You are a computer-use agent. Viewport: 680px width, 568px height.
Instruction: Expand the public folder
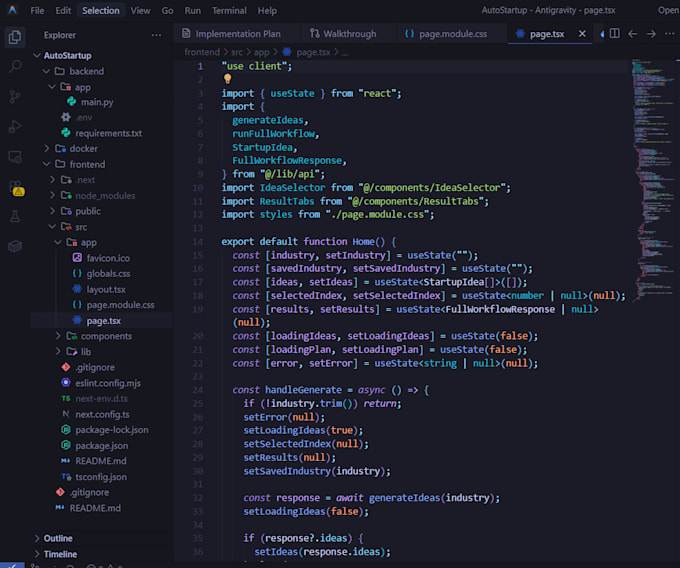click(52, 211)
